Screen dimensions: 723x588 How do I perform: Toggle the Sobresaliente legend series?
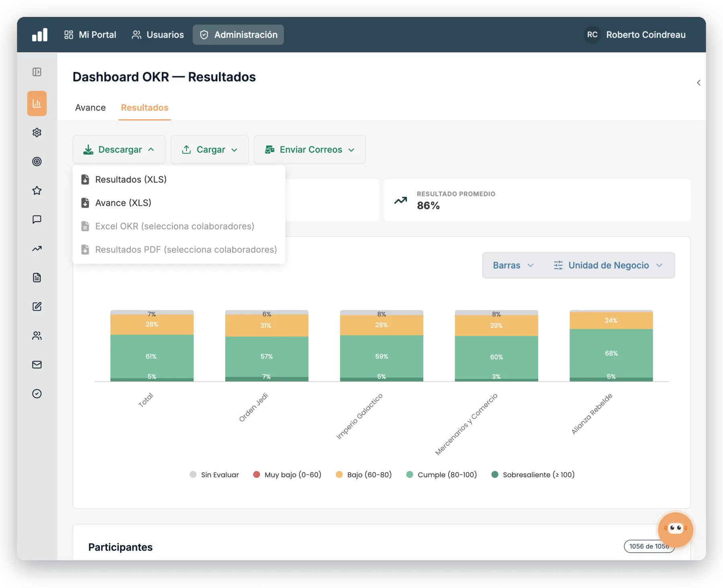point(533,475)
